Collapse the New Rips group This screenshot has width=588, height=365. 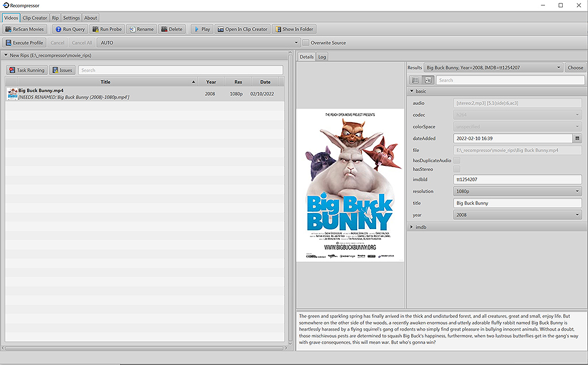6,55
